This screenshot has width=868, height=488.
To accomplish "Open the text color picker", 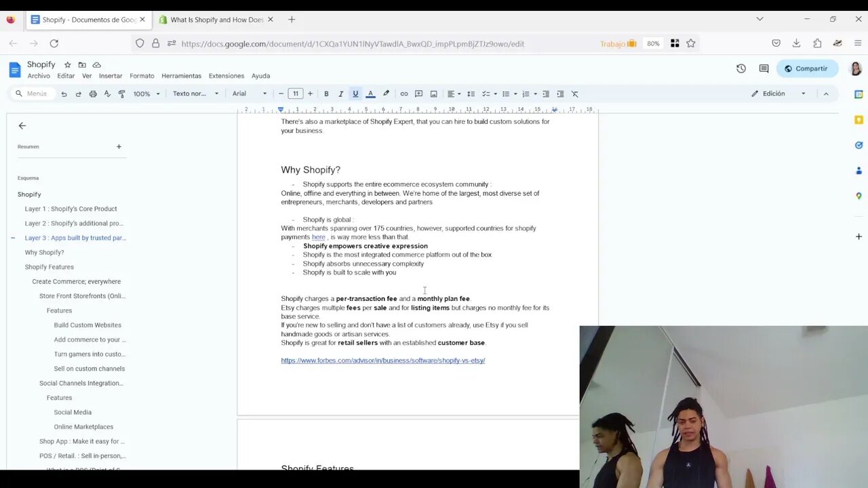I will point(370,94).
